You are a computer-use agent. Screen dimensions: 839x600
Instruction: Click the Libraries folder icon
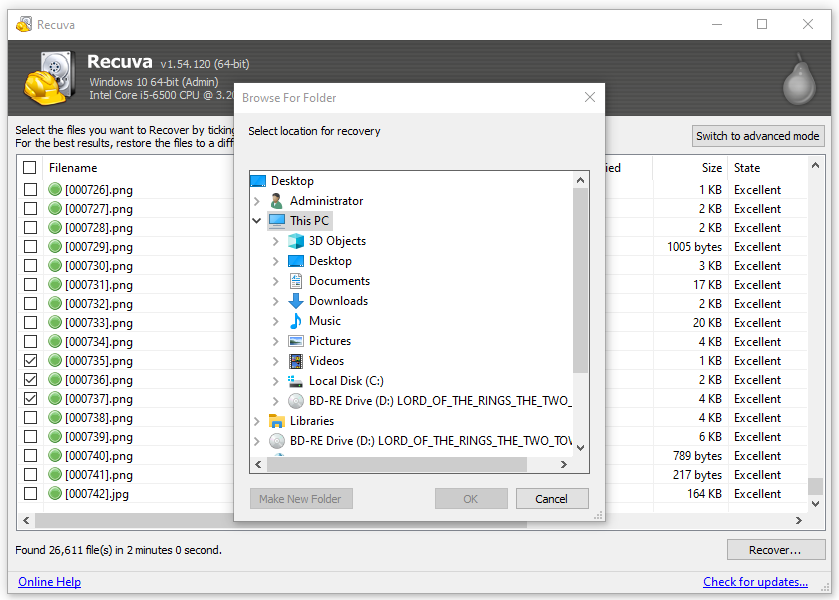[x=277, y=421]
